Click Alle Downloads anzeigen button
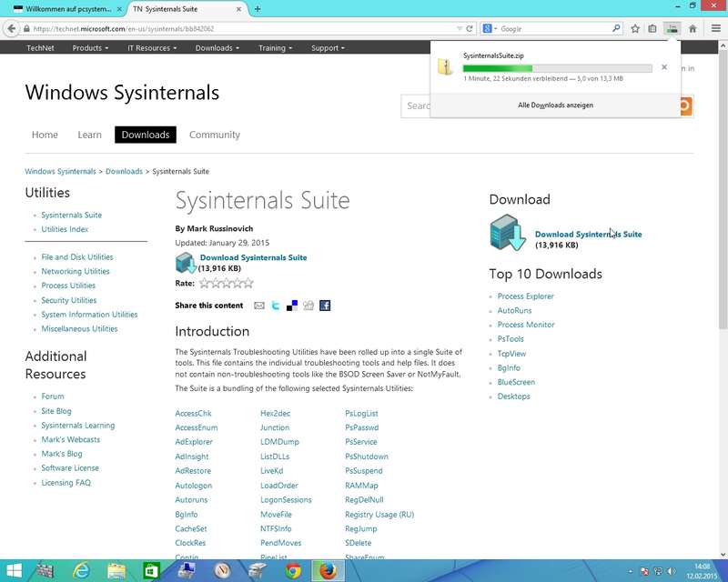 (x=555, y=105)
